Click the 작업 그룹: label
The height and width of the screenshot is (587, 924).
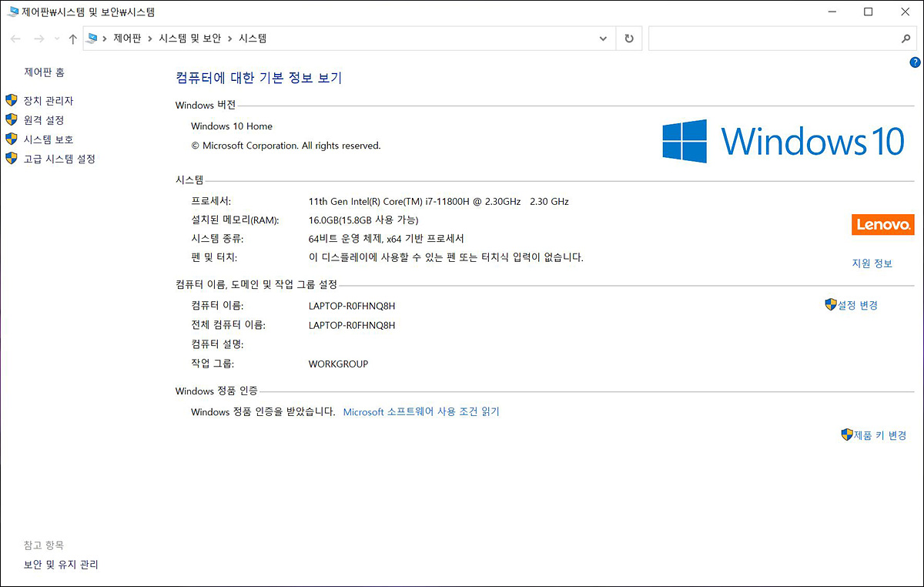[x=213, y=364]
